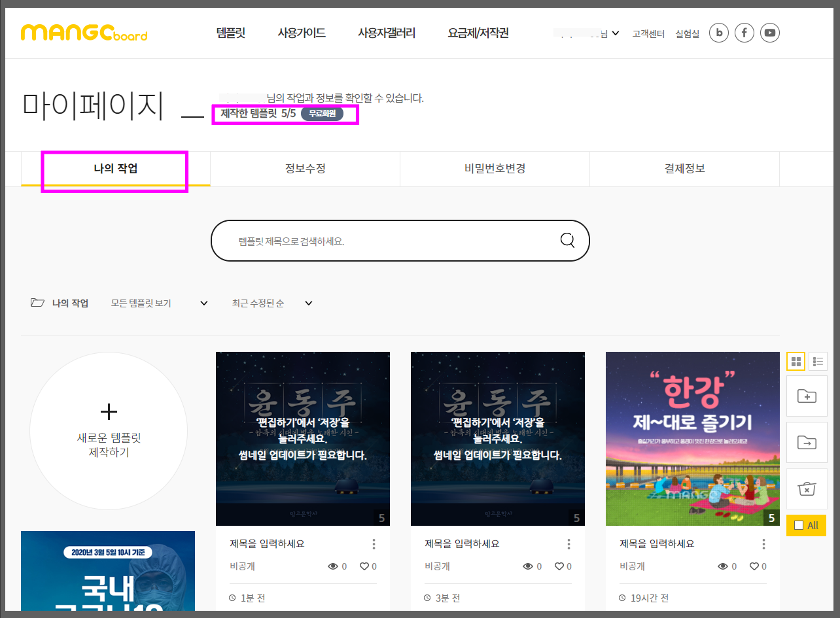
Task: Open the 템플릿 menu
Action: (x=230, y=33)
